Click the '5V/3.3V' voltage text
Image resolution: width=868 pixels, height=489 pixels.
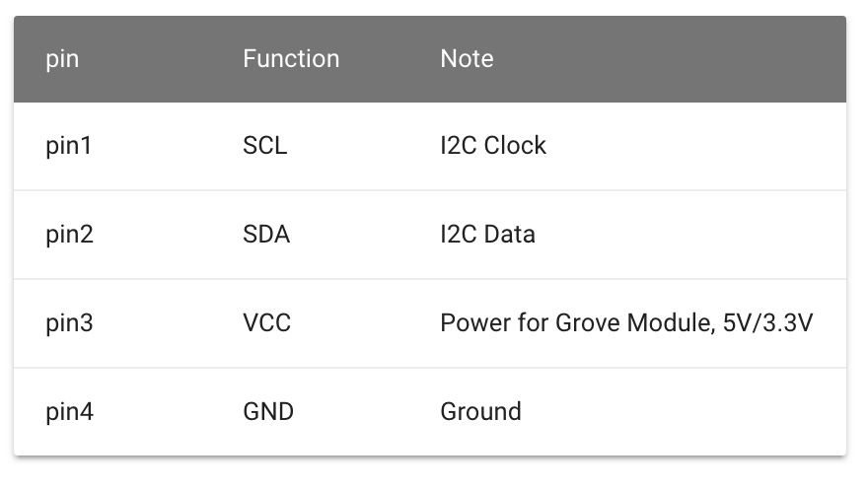point(767,322)
